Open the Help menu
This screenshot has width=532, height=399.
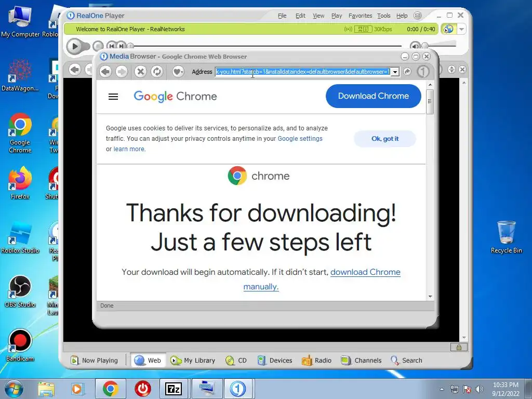click(402, 16)
